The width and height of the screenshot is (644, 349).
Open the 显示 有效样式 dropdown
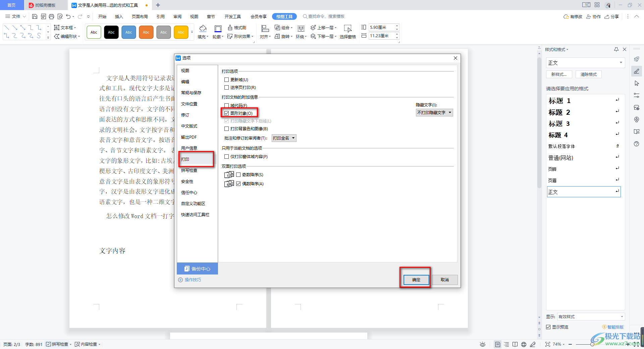click(591, 317)
